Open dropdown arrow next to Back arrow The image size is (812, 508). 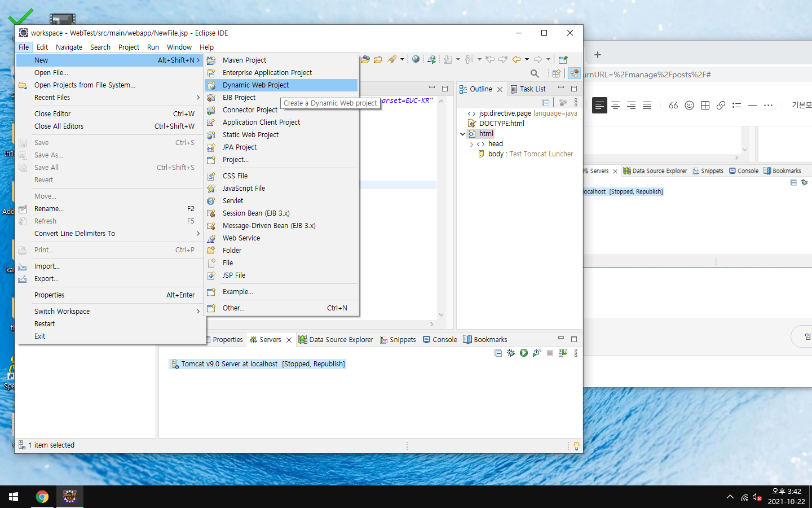tap(527, 59)
